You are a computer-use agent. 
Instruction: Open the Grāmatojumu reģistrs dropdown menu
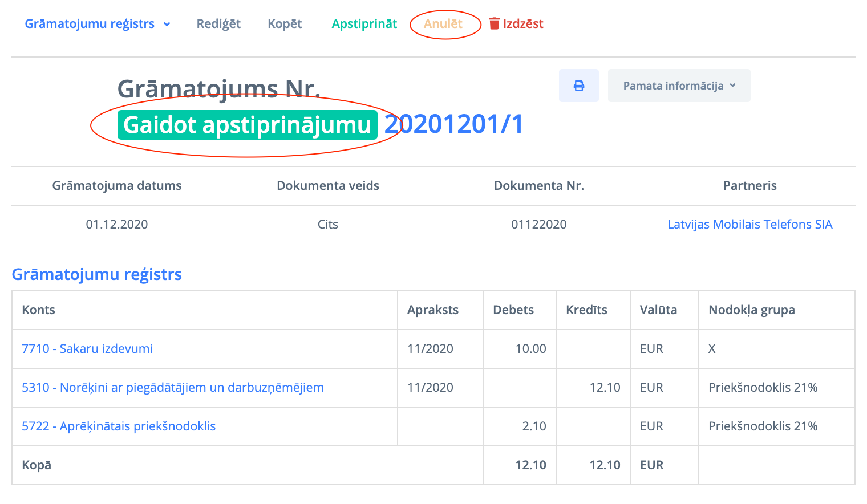(98, 23)
